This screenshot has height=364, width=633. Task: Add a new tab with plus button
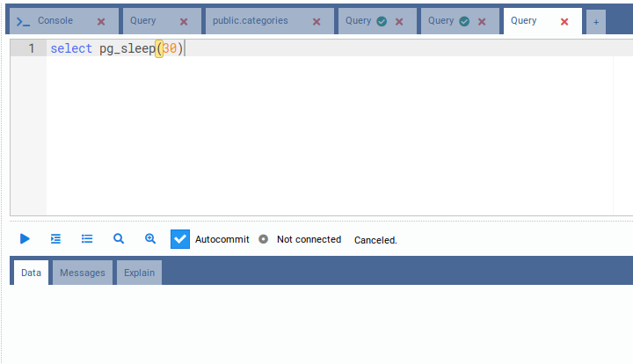[x=596, y=22]
